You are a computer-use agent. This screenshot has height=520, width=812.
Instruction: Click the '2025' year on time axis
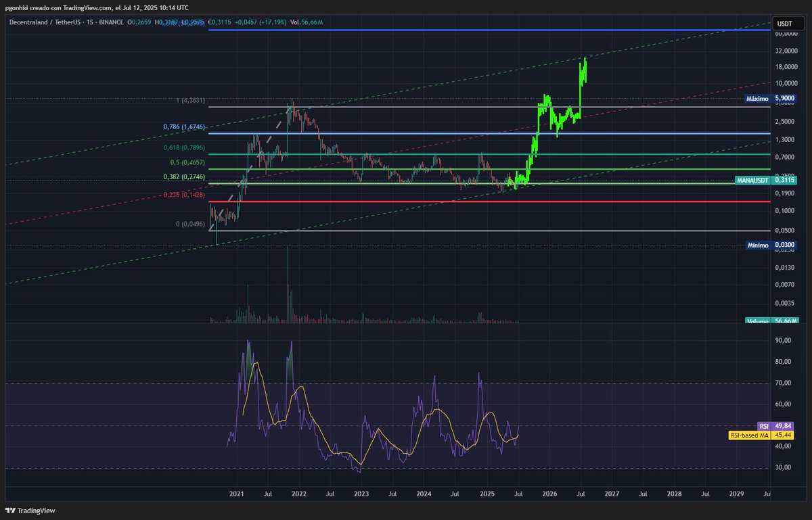(x=487, y=494)
